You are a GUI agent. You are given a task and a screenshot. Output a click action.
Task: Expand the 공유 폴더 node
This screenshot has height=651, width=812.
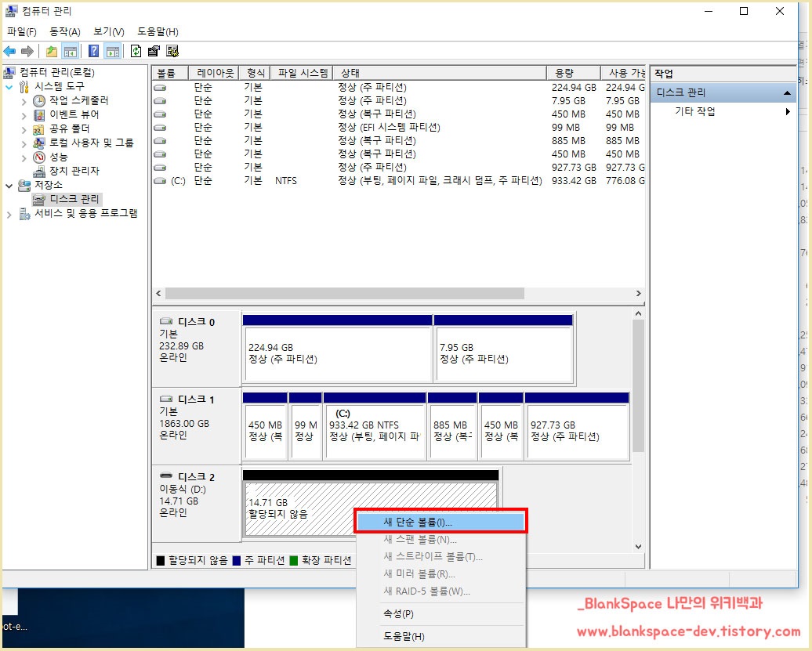click(x=24, y=129)
